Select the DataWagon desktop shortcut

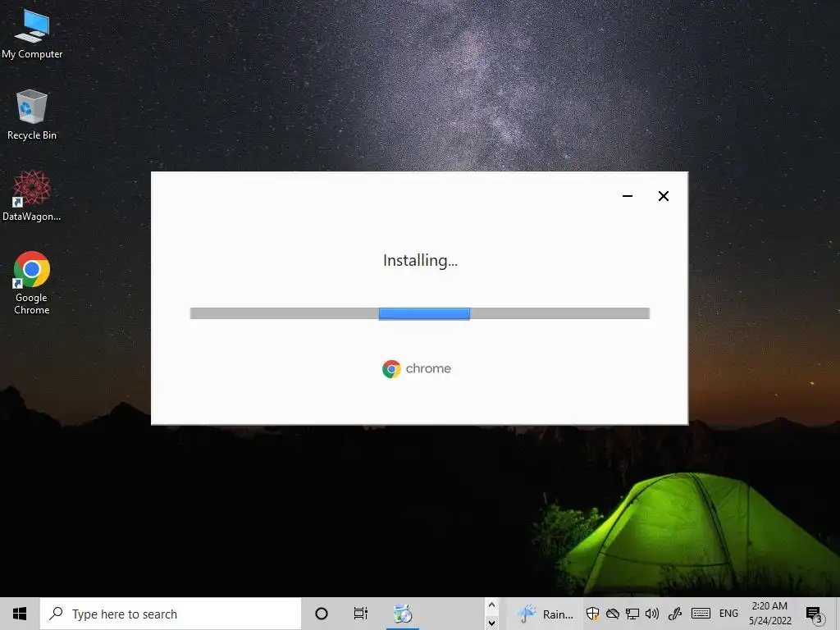[x=32, y=195]
